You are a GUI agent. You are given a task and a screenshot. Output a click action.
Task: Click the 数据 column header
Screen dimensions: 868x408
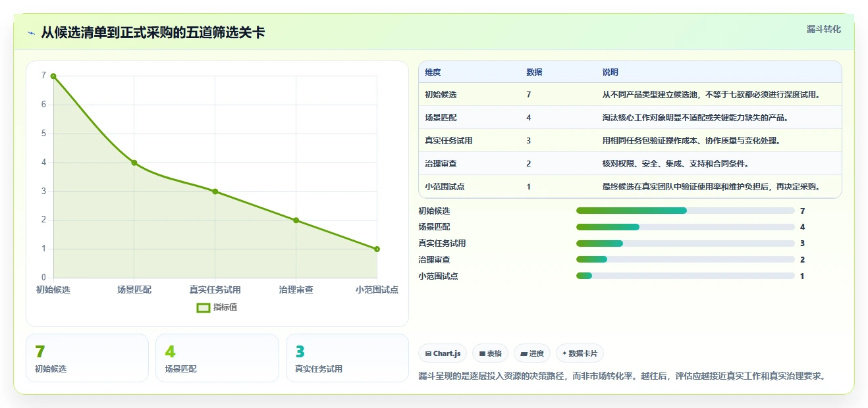(534, 72)
